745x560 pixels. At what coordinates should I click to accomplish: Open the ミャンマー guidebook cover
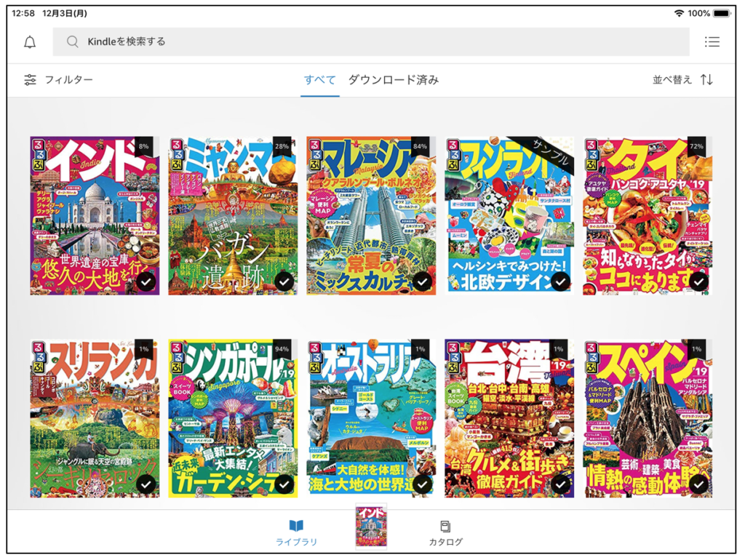pos(233,216)
